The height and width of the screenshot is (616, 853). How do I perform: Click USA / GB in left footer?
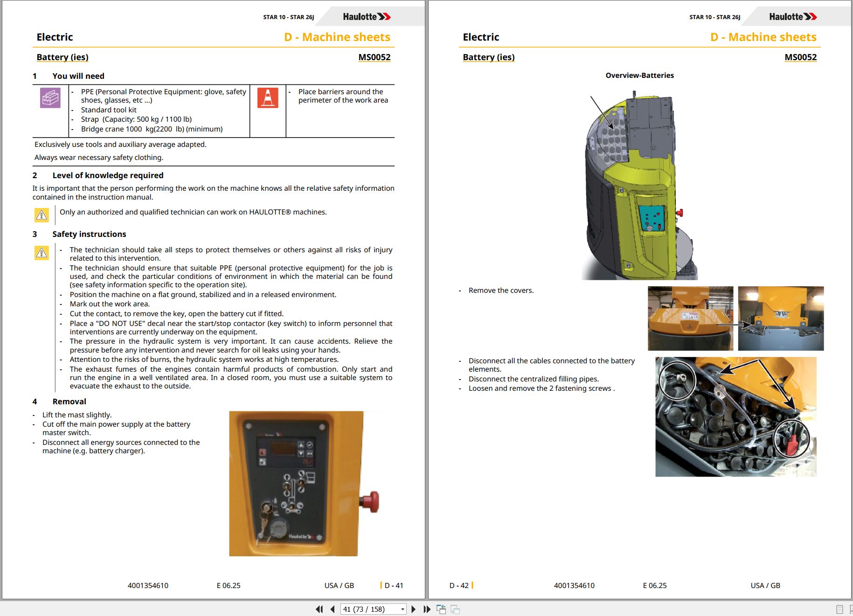[339, 586]
